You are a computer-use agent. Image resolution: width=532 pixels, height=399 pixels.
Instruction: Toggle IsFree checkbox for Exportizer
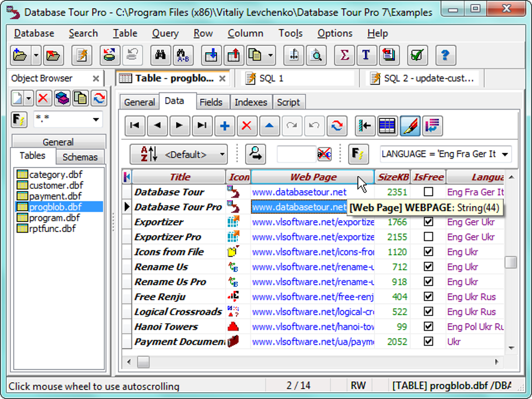point(429,222)
